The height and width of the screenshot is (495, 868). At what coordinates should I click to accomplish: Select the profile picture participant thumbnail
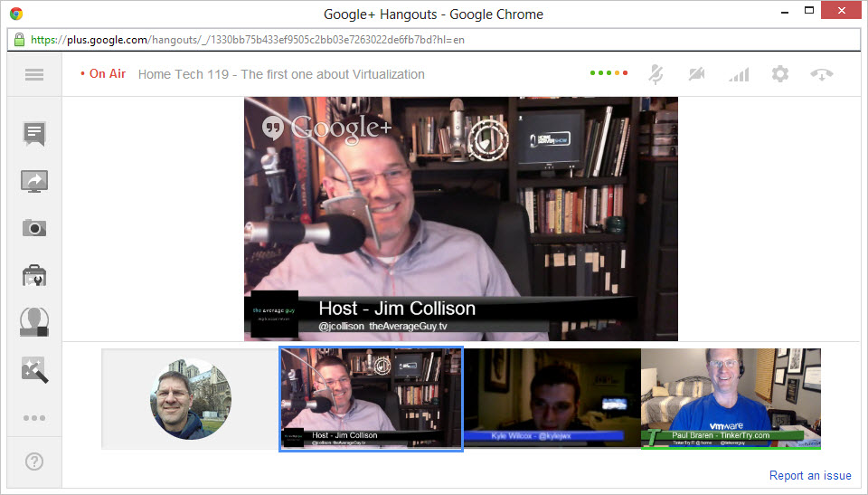tap(191, 398)
